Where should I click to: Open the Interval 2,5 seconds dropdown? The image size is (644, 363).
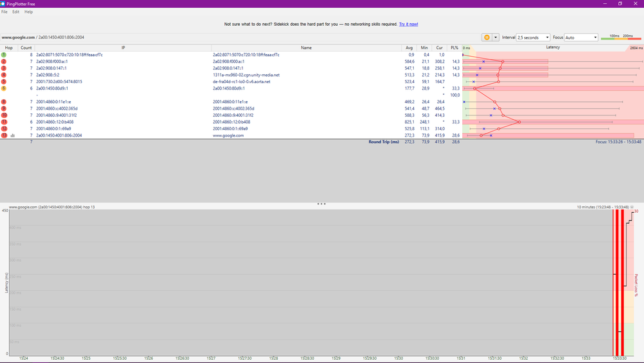point(533,37)
